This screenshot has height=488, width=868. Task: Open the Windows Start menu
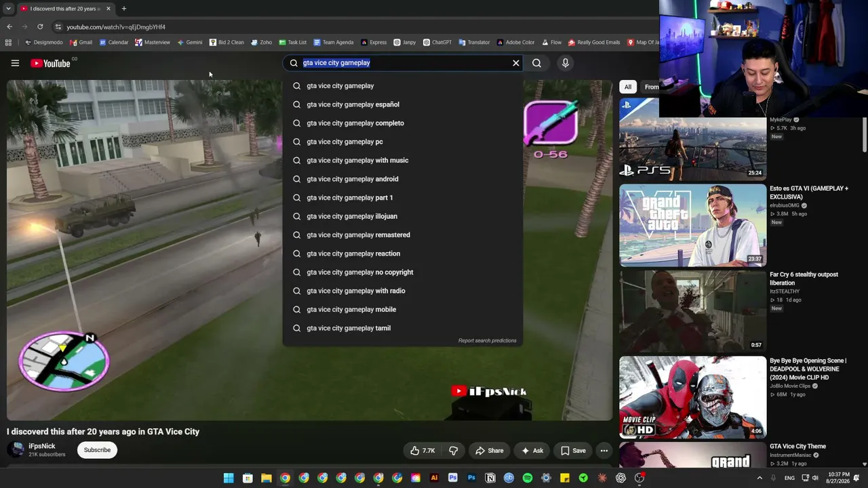pos(229,478)
